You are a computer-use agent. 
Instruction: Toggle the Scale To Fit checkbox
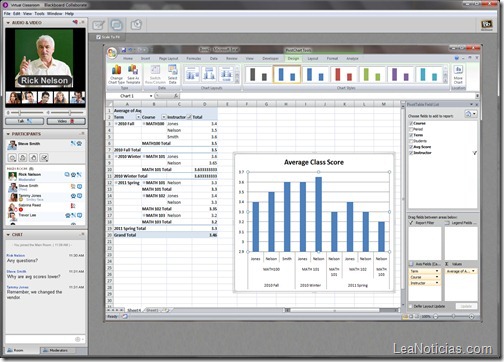coord(98,37)
